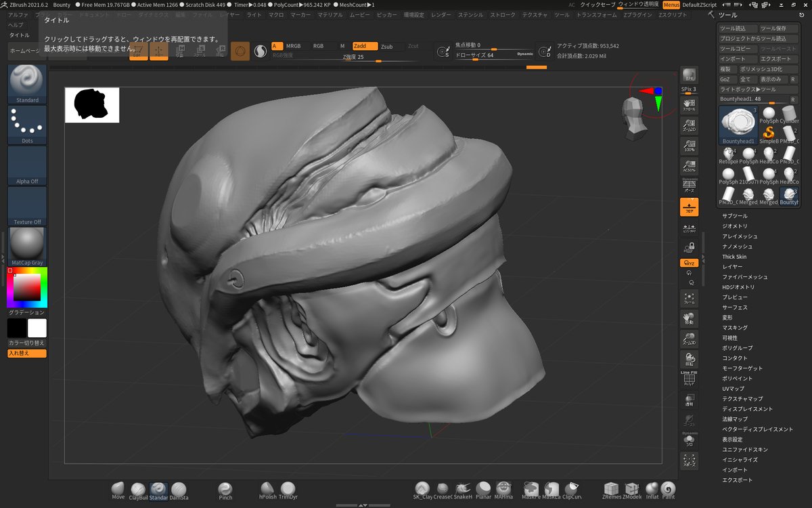Viewport: 812px width, 508px height.
Task: Click the エクスポート button at top
Action: tap(778, 59)
